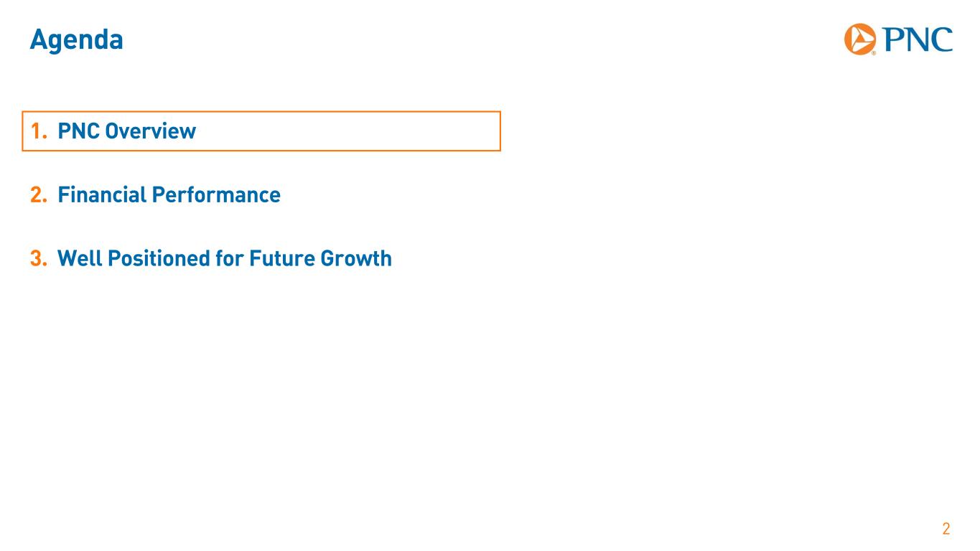Image resolution: width=980 pixels, height=551 pixels.
Task: Open Well Positioned for Future Growth item
Action: pyautogui.click(x=224, y=258)
